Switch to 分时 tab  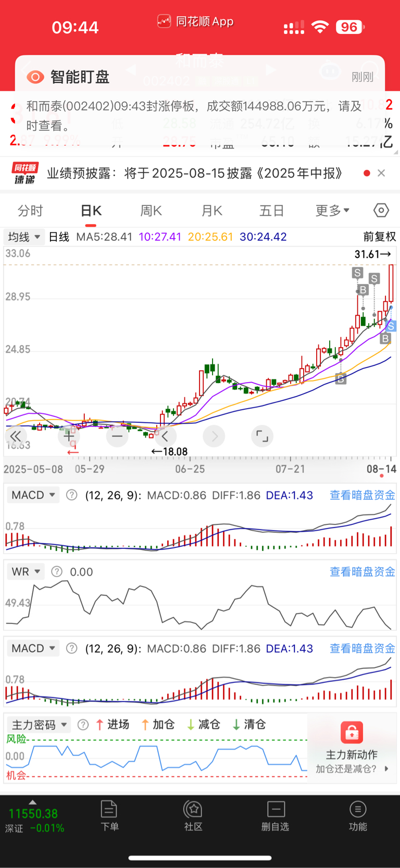pos(30,211)
